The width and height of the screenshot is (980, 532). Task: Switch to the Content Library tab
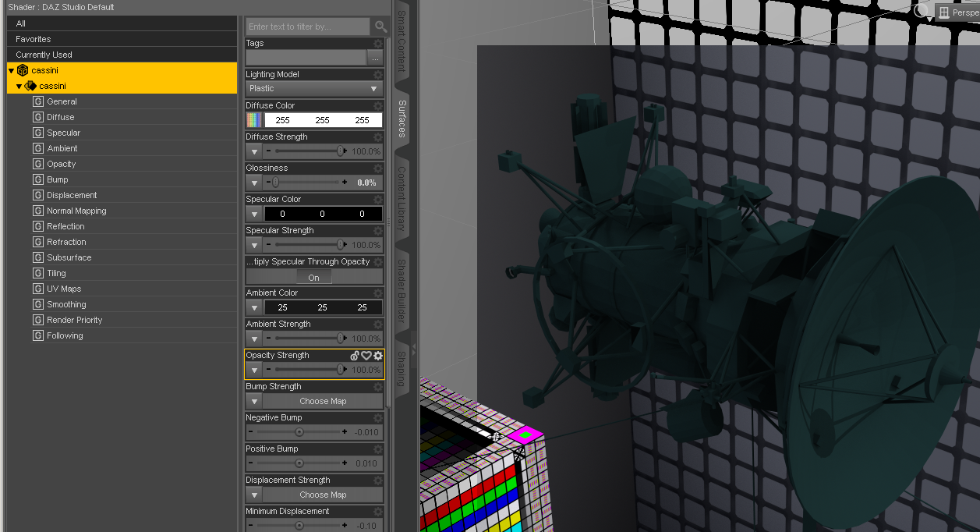click(402, 197)
